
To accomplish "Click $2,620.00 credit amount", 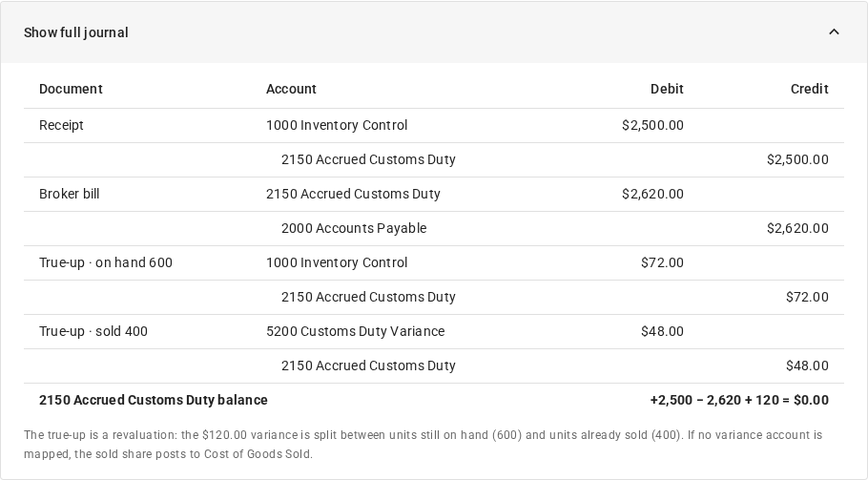I will [x=797, y=228].
